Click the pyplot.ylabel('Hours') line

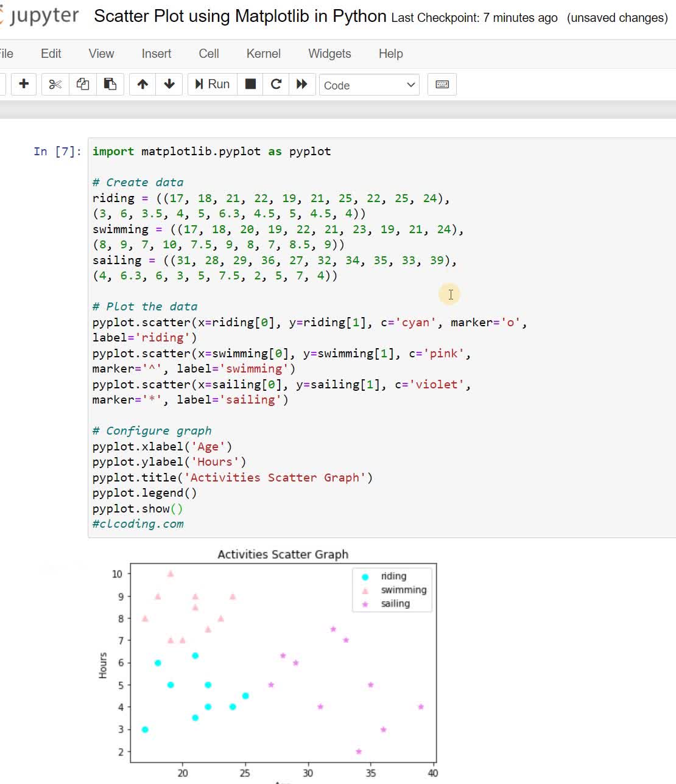(169, 462)
